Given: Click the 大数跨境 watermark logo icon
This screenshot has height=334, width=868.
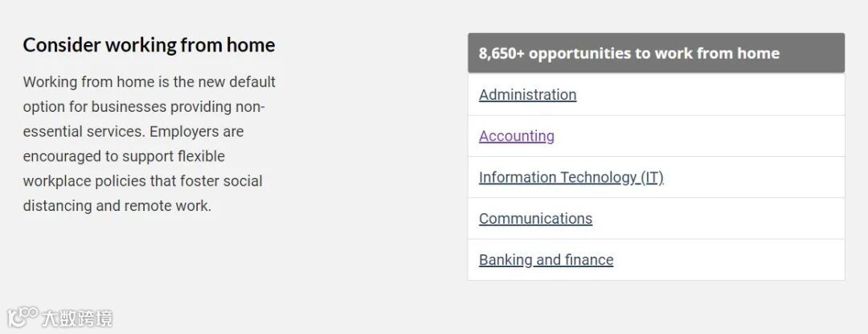Looking at the screenshot, I should click(23, 316).
